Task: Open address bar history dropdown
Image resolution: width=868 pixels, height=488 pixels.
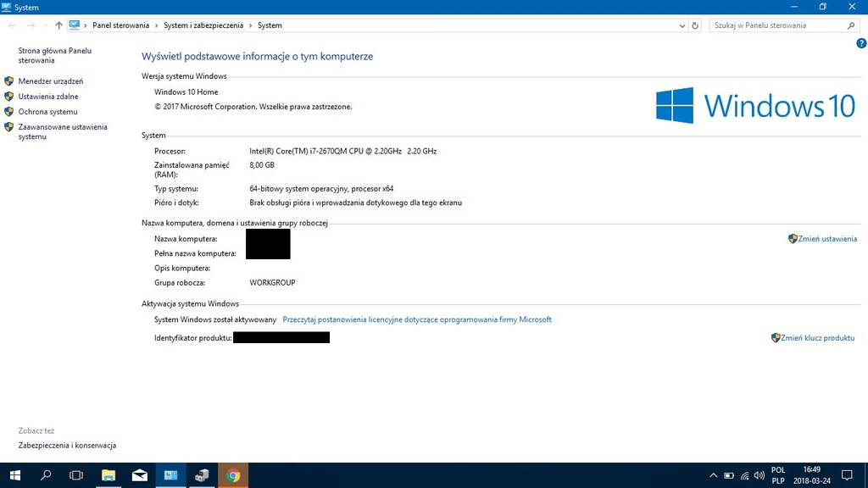Action: (682, 25)
